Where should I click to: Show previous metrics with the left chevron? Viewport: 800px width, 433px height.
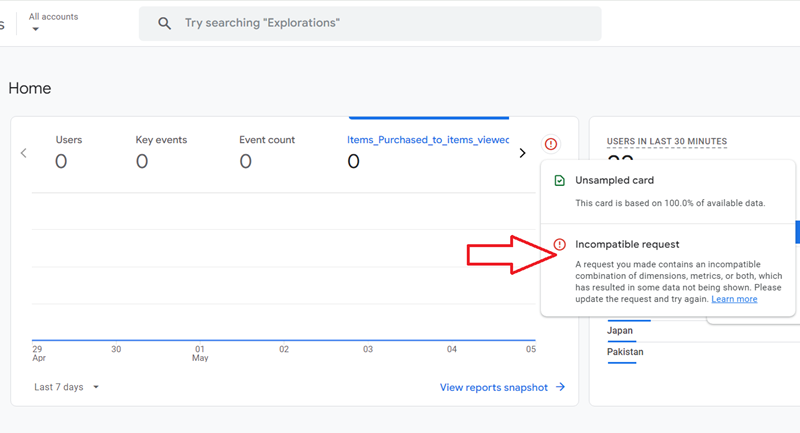click(24, 153)
